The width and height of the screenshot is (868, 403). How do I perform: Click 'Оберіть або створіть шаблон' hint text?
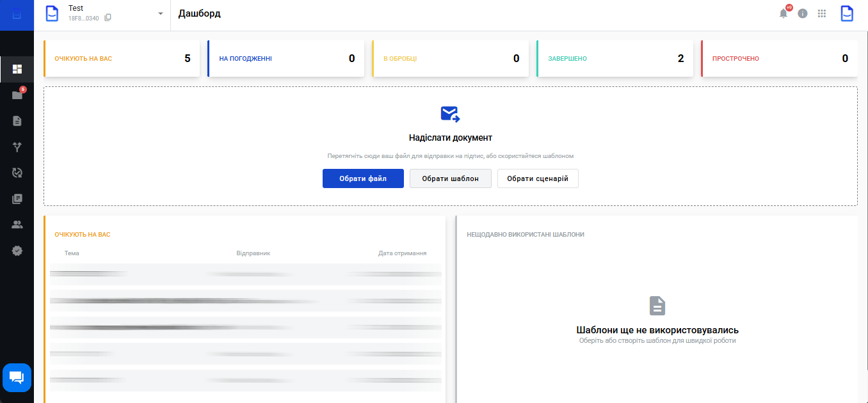(657, 341)
